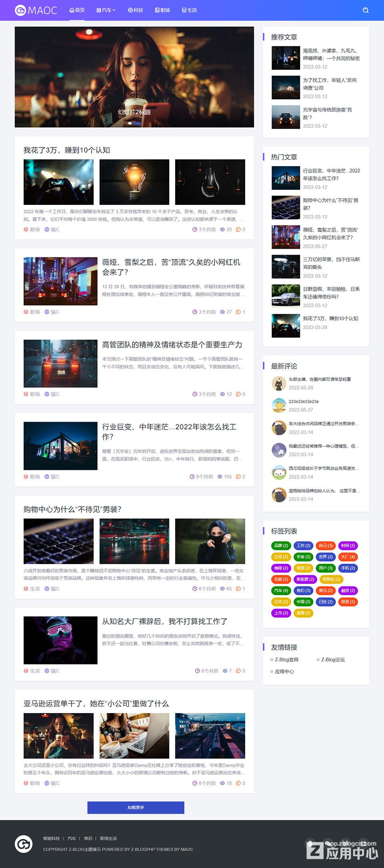Open Z-Blog论坛 friend link
384x868 pixels.
[333, 660]
